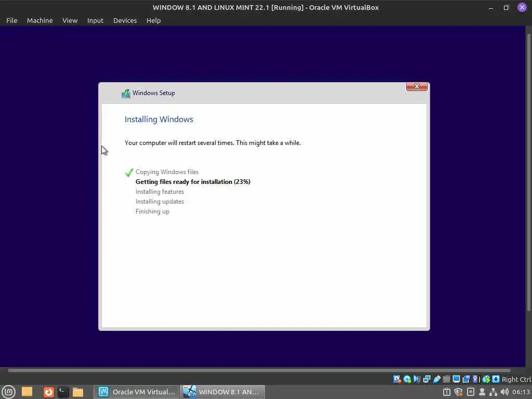The image size is (532, 399).
Task: Open the Linux Mint start menu
Action: pos(8,392)
